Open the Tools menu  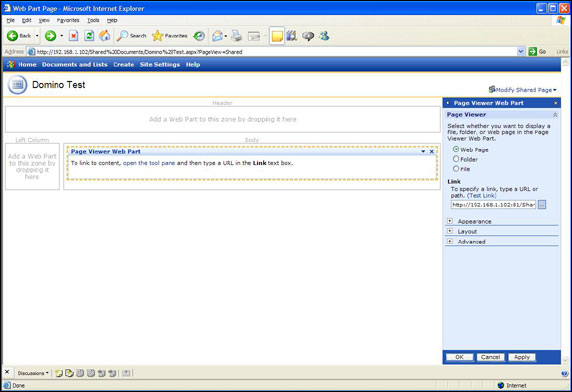point(93,20)
